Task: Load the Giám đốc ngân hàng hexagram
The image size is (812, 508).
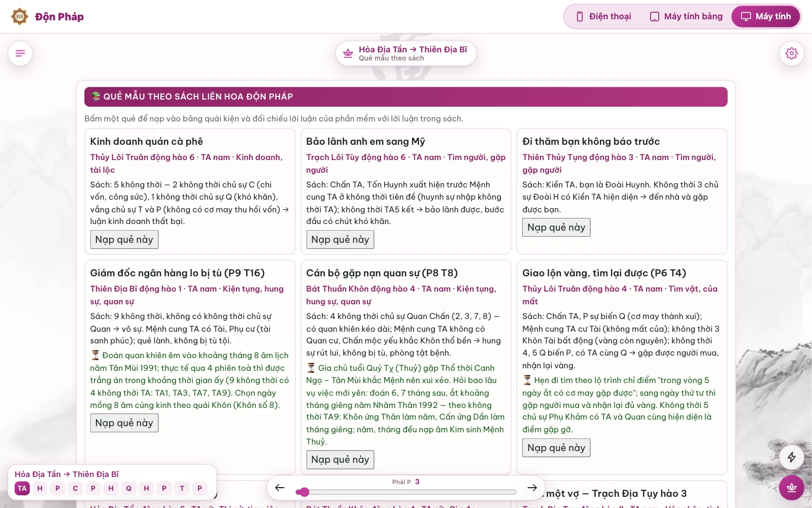Action: pyautogui.click(x=124, y=423)
